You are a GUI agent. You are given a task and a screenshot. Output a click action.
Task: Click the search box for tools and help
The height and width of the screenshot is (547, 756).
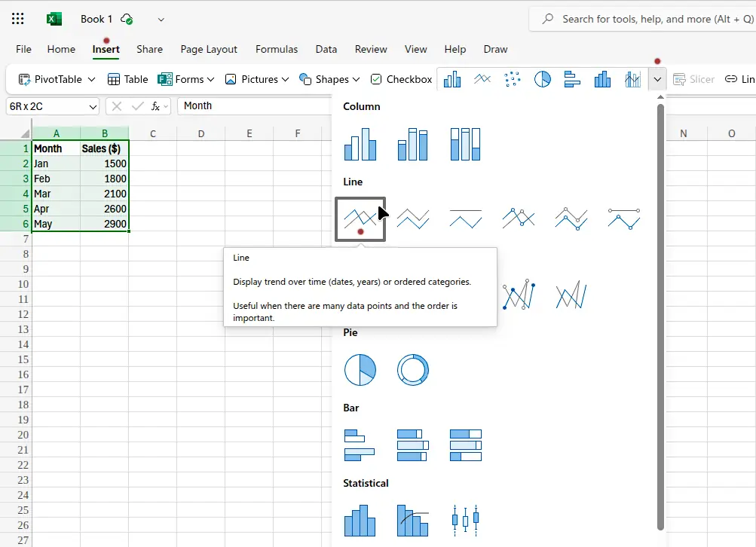(x=648, y=19)
